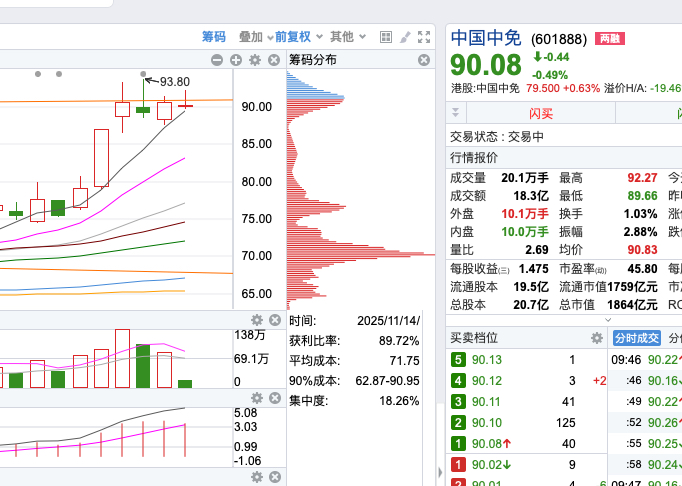Select sell level 4 at price 90.12
Viewport: 682px width, 486px height.
[527, 381]
